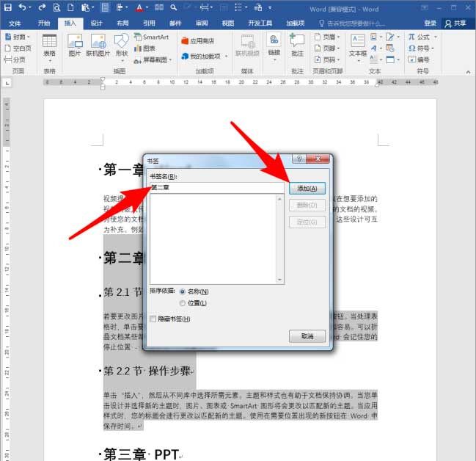Click the 添加 (Add) button in bookmark dialog
The image size is (476, 461).
pos(307,189)
